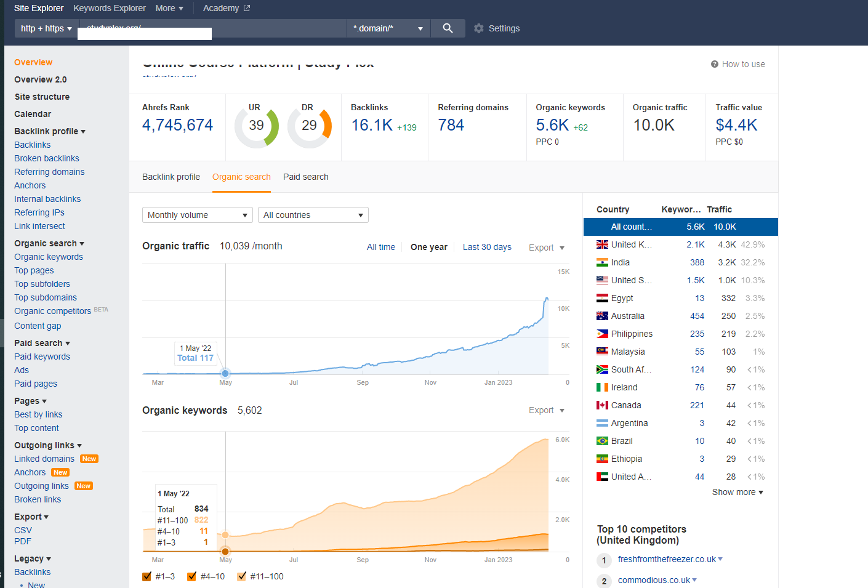Toggle the #11–100 keywords checkbox
The image size is (868, 588).
(241, 576)
